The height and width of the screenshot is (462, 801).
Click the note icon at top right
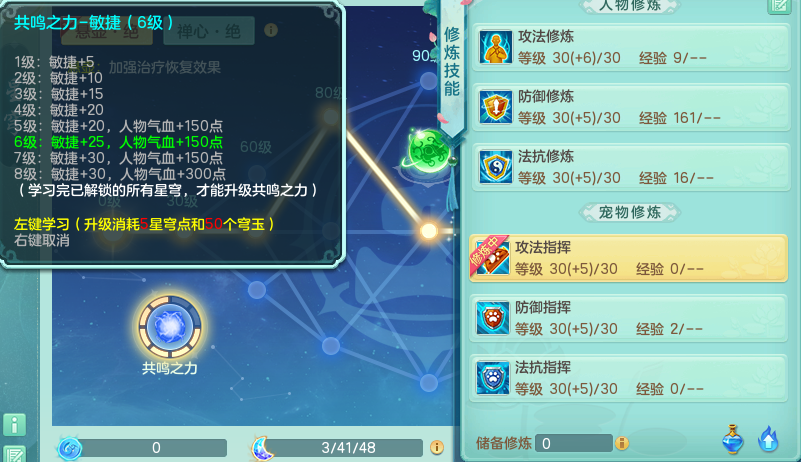click(x=779, y=6)
